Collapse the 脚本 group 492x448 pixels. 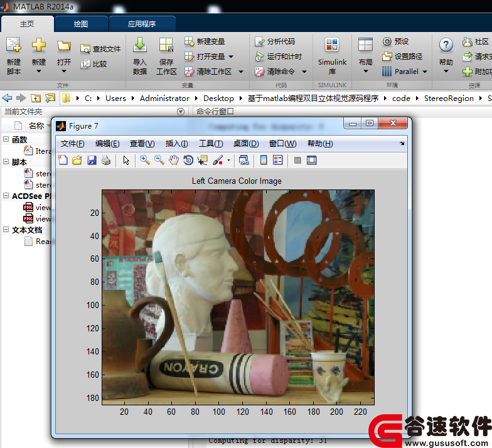(6, 162)
